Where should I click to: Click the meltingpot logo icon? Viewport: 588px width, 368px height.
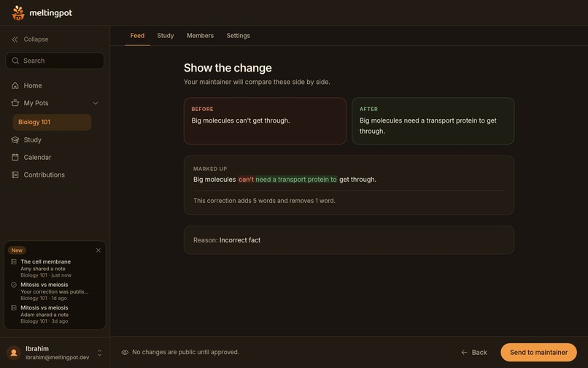18,12
